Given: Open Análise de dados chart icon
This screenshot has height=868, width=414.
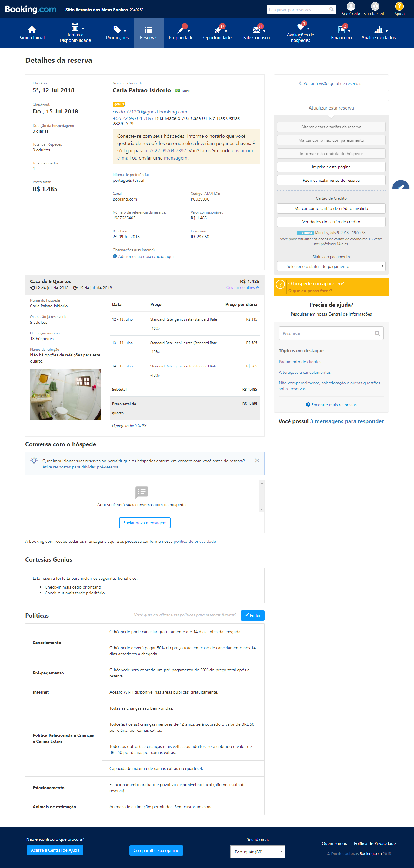Looking at the screenshot, I should [378, 30].
